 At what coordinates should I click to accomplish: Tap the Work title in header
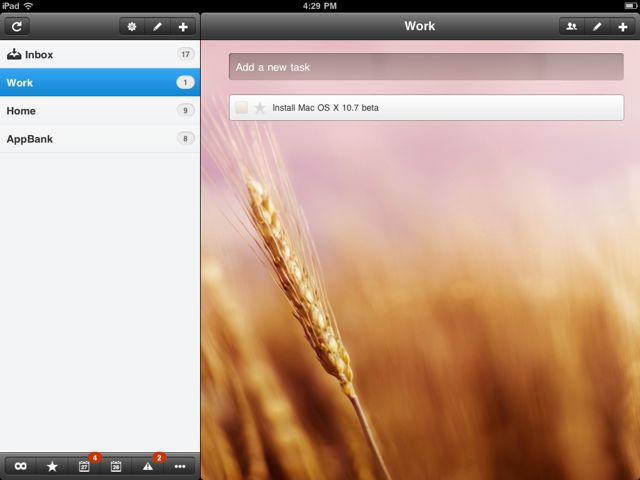pyautogui.click(x=420, y=26)
